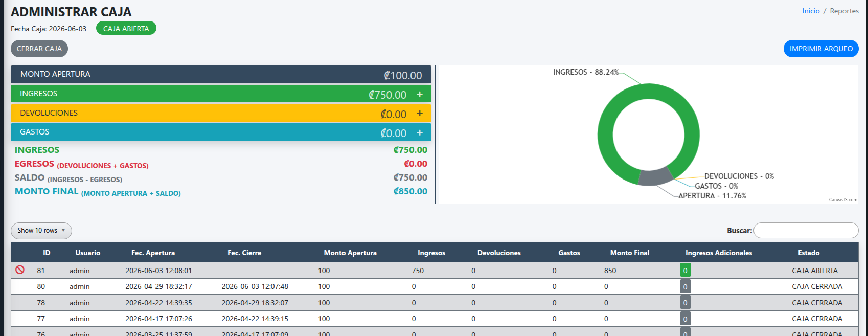
Task: Click the ₡0.00 EGRESOS value
Action: coord(416,164)
